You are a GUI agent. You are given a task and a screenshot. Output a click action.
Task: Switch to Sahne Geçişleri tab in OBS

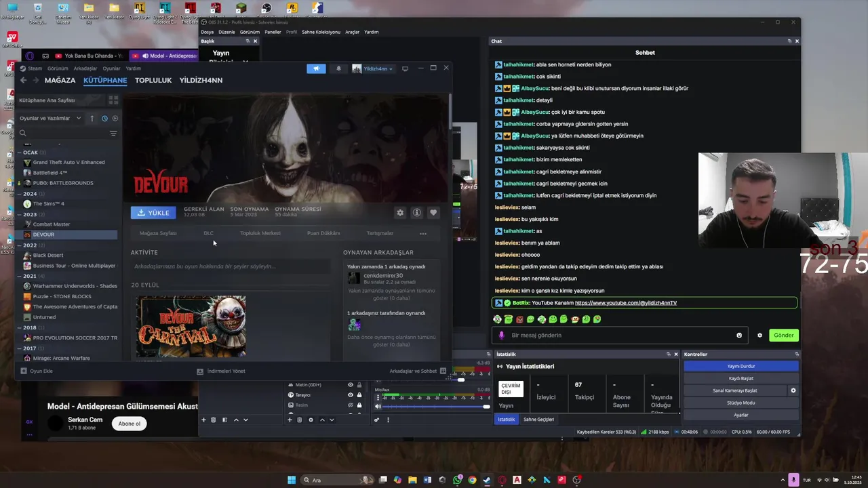(538, 420)
